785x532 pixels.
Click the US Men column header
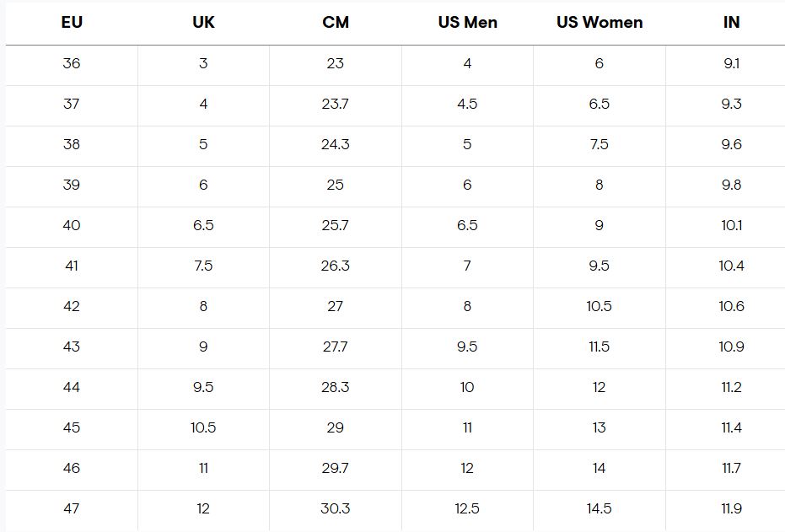coord(468,23)
